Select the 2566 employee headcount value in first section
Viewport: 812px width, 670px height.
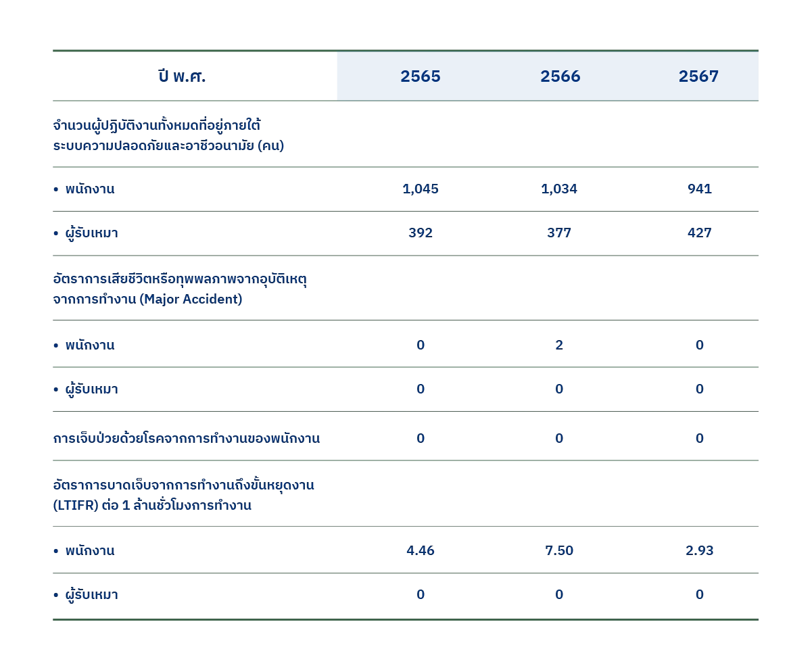tap(560, 190)
